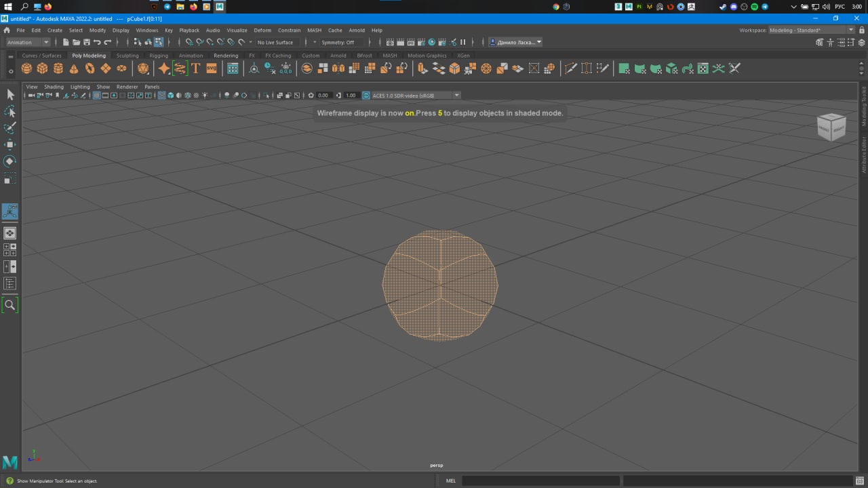Open the ACES 1.0 SDR-video view transform dropdown
Screen dimensions: 868x488
(416, 96)
